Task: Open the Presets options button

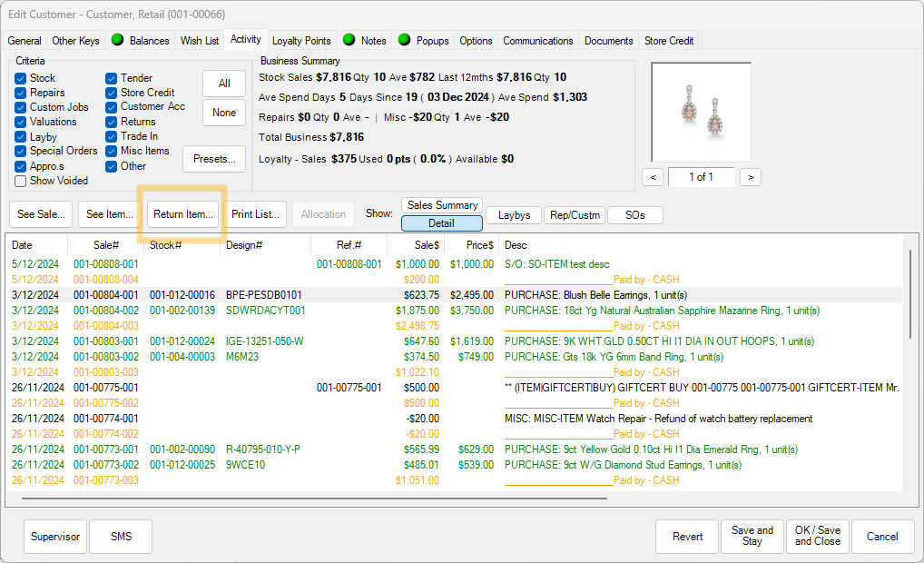Action: 214,159
